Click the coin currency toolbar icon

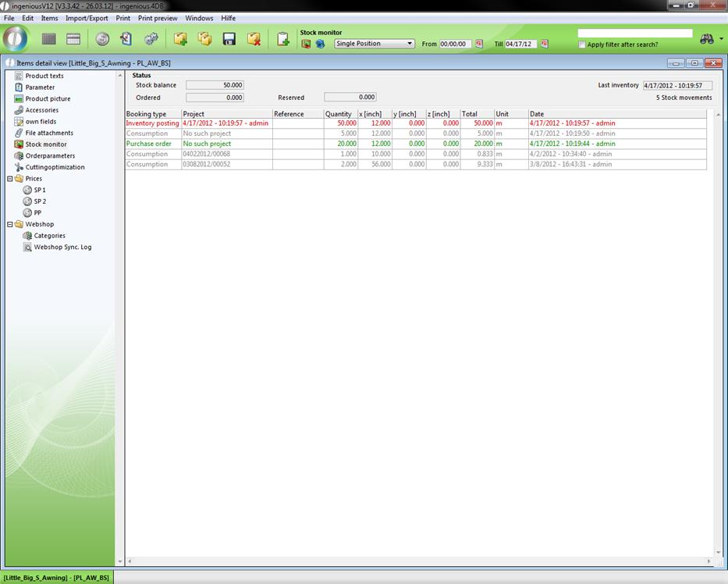click(102, 39)
